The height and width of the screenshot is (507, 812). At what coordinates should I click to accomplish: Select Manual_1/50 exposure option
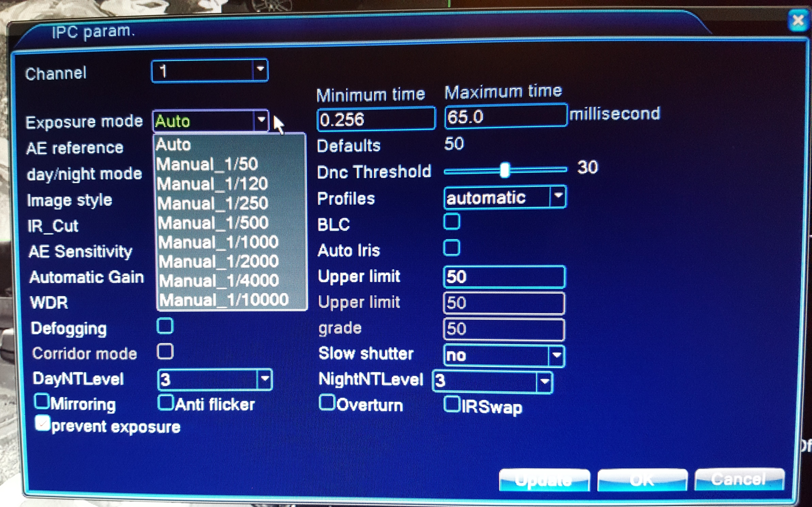point(207,164)
